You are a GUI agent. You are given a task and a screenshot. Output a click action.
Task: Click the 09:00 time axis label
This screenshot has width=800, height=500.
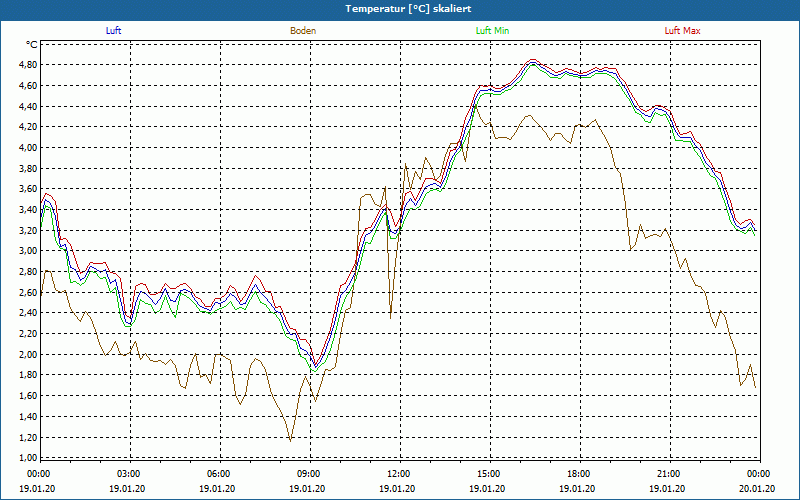tap(310, 474)
